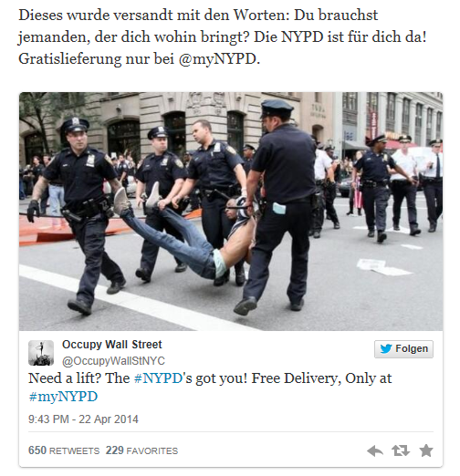The height and width of the screenshot is (476, 460).
Task: View the 650 retweets count
Action: [37, 450]
